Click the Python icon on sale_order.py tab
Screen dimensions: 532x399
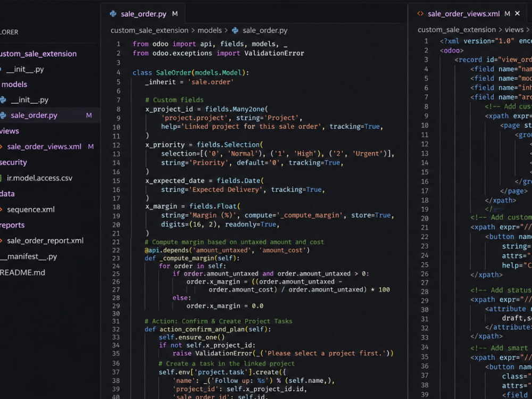[x=113, y=14]
